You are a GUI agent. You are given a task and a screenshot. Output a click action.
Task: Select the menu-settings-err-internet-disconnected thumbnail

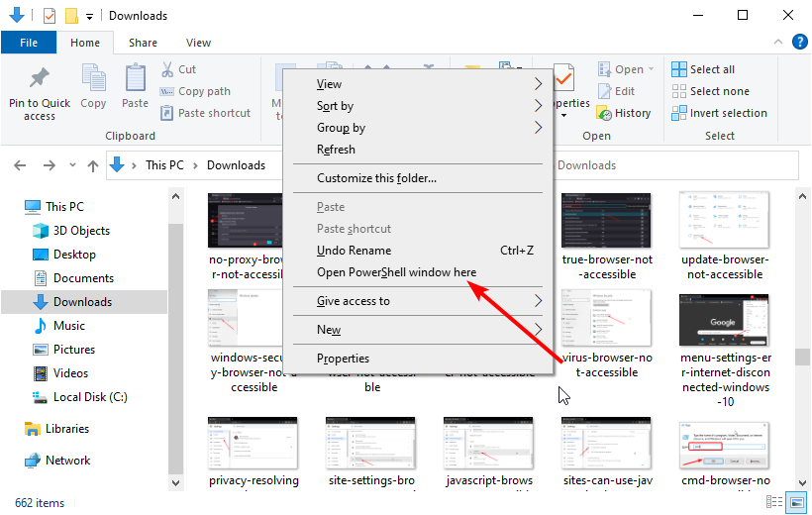724,320
